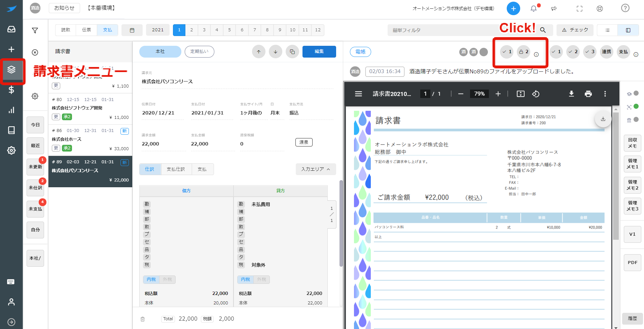Select invoice #86 株式会社ホース in list
This screenshot has width=644, height=329.
(90, 140)
